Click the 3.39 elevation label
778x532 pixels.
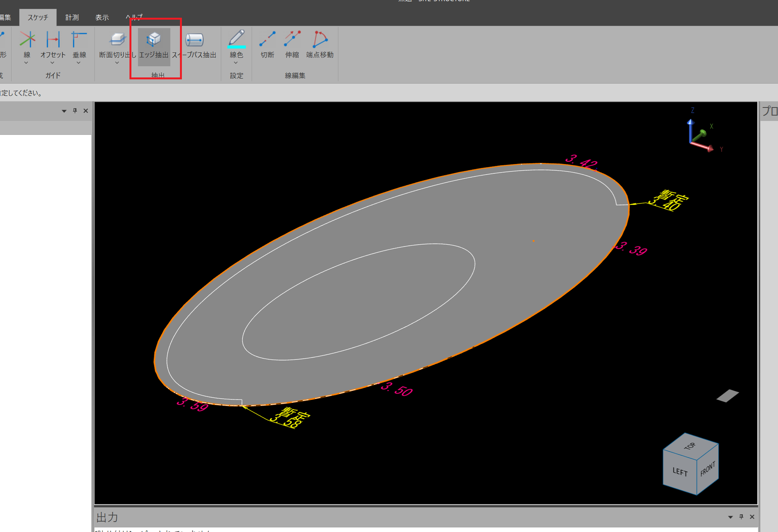(x=632, y=249)
